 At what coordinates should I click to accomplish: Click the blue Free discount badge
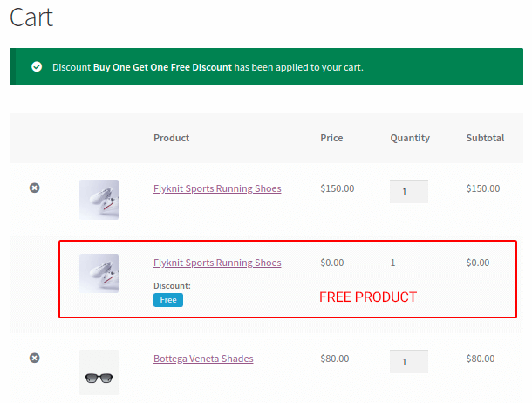(x=168, y=300)
